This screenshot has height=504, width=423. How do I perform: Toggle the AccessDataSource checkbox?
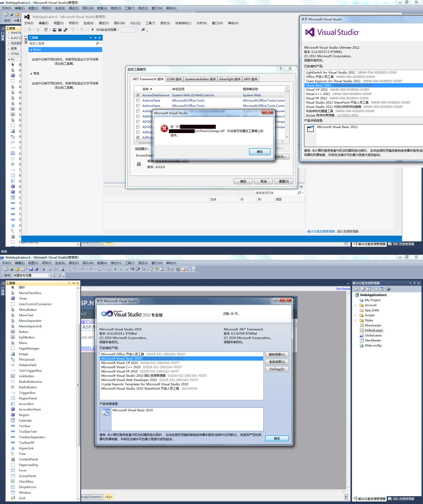coord(138,95)
